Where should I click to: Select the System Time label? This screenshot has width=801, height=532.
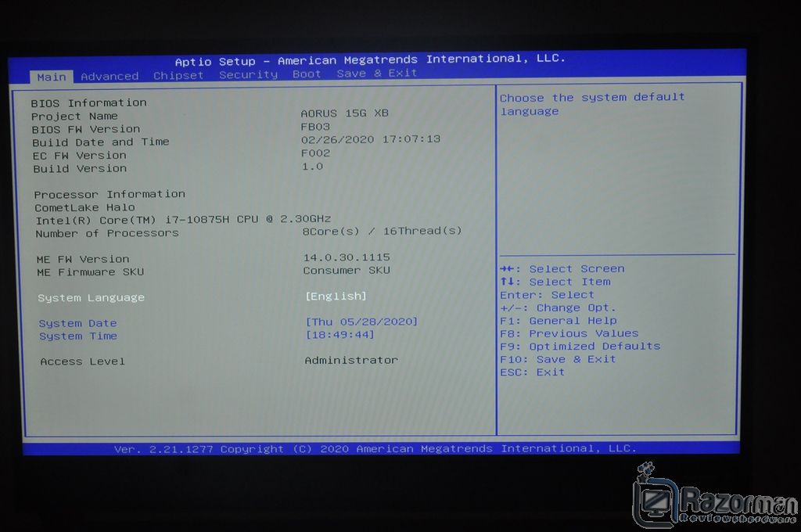[x=78, y=336]
